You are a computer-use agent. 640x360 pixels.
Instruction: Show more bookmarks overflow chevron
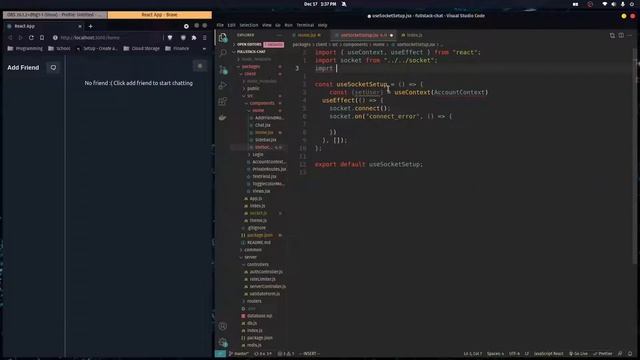(204, 49)
